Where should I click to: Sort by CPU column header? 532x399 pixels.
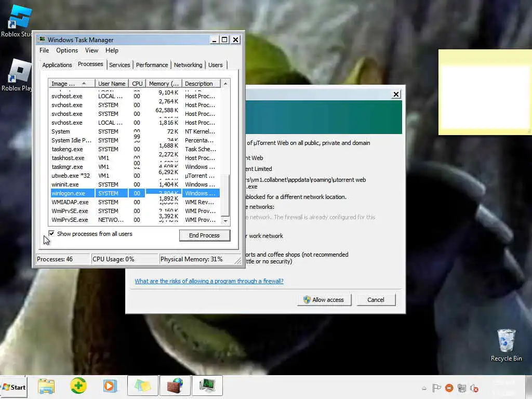[137, 84]
